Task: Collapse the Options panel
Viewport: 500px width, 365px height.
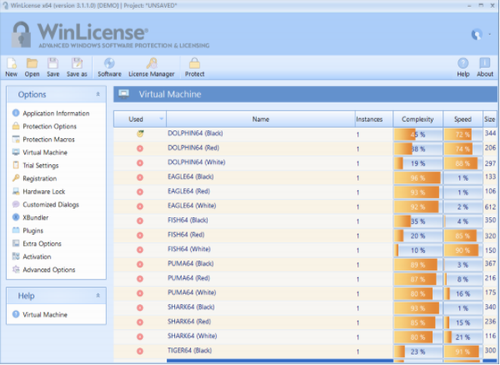Action: coord(98,94)
